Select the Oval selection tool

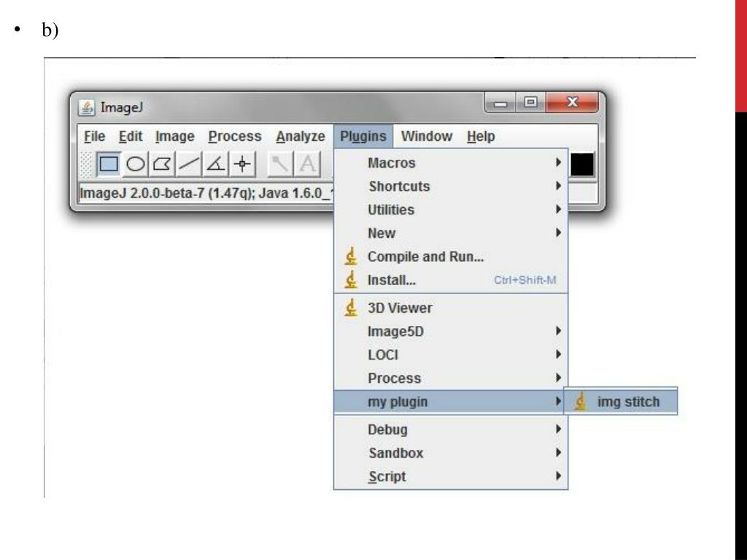(x=135, y=164)
